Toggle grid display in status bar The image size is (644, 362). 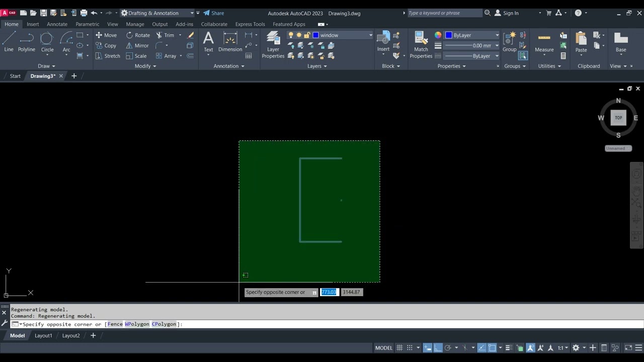[399, 348]
